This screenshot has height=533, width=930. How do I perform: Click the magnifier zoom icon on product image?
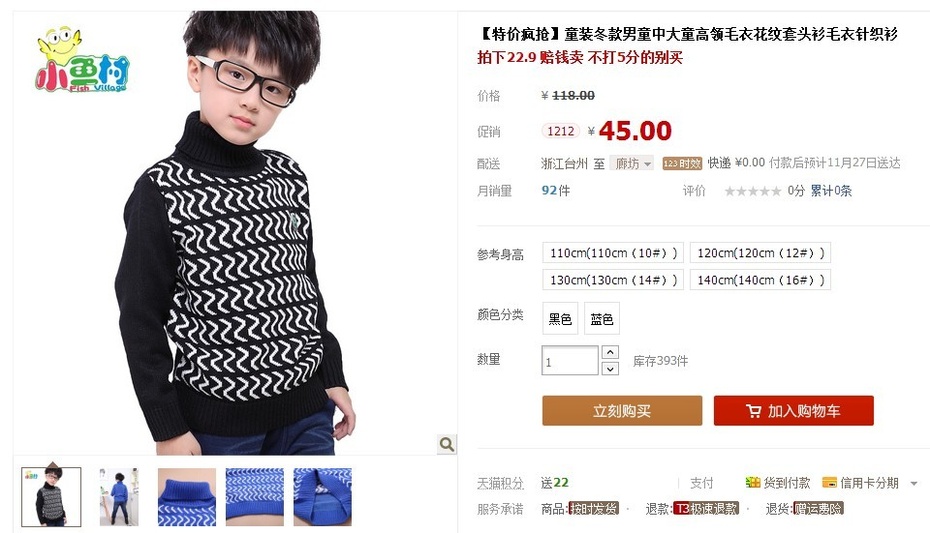pyautogui.click(x=447, y=444)
